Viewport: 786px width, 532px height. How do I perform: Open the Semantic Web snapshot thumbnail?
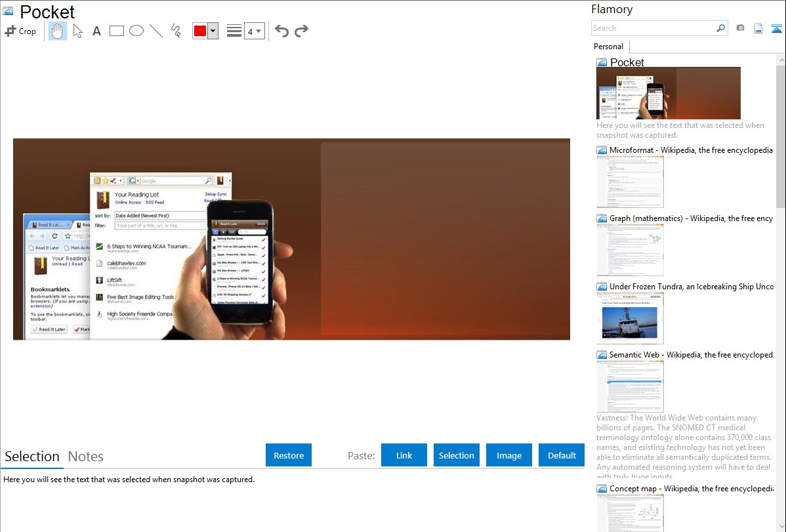coord(630,386)
